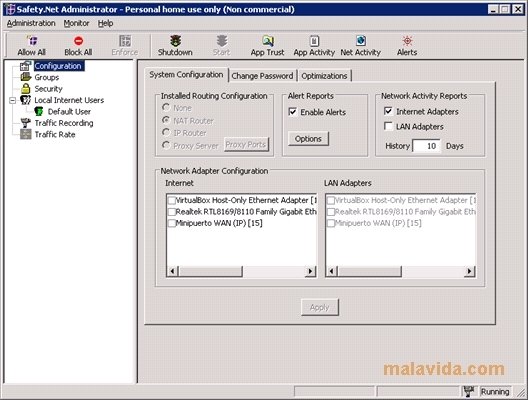
Task: Click the Configuration tree icon
Action: 26,66
